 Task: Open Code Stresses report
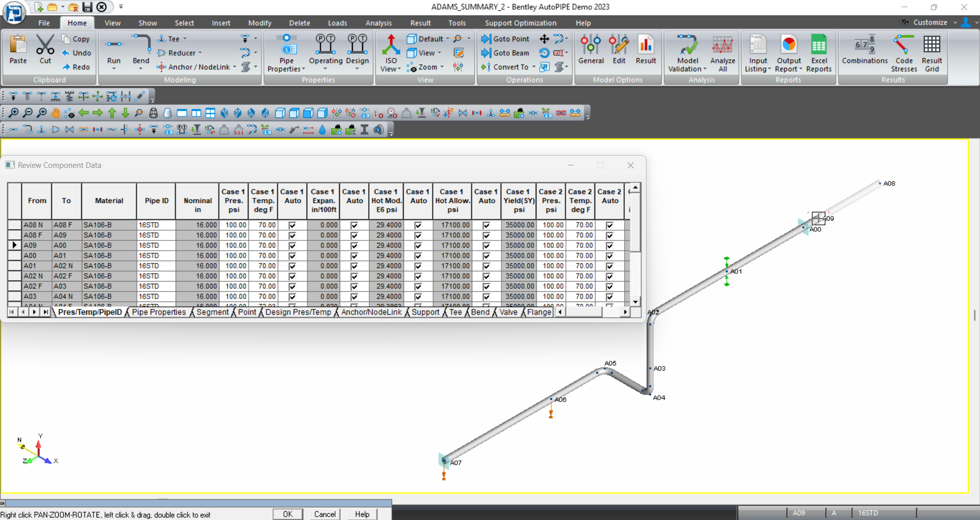tap(903, 53)
